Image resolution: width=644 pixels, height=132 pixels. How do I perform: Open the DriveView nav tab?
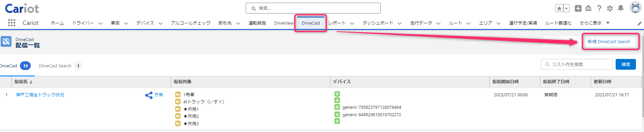[284, 23]
